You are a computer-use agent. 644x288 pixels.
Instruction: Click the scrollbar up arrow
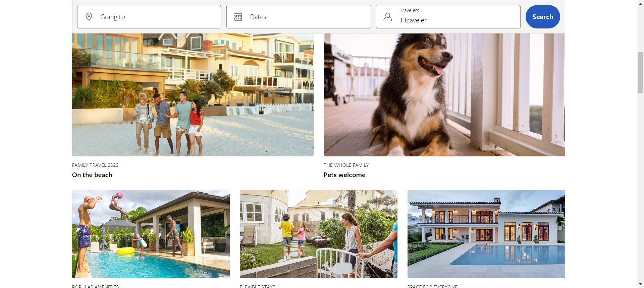point(640,3)
